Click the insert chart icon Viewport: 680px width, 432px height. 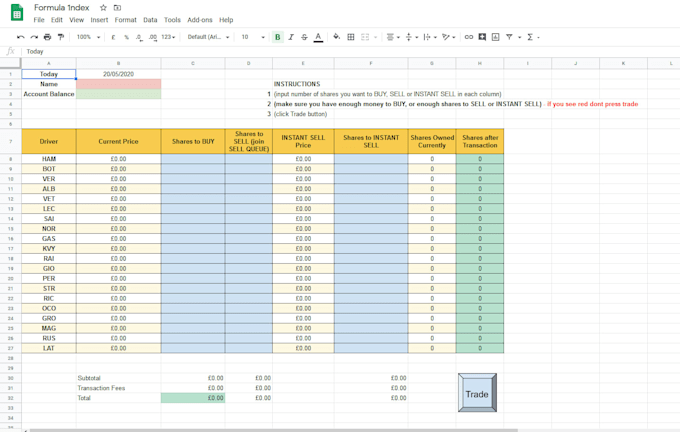click(495, 37)
